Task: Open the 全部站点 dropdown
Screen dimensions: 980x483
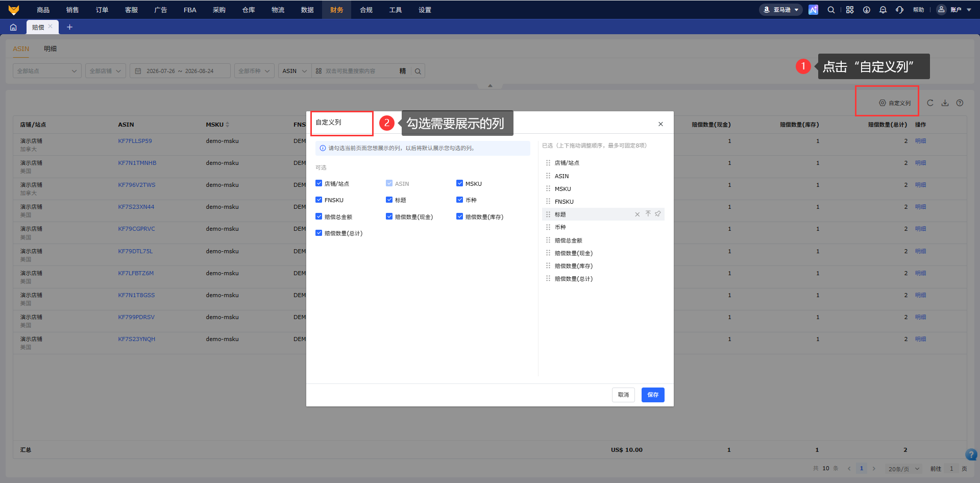Action: coord(47,71)
